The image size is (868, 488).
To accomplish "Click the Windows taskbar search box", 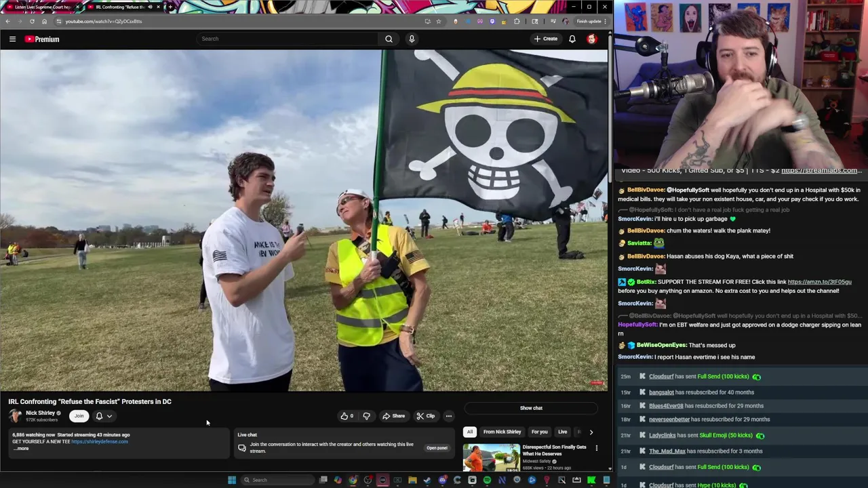I will click(279, 480).
